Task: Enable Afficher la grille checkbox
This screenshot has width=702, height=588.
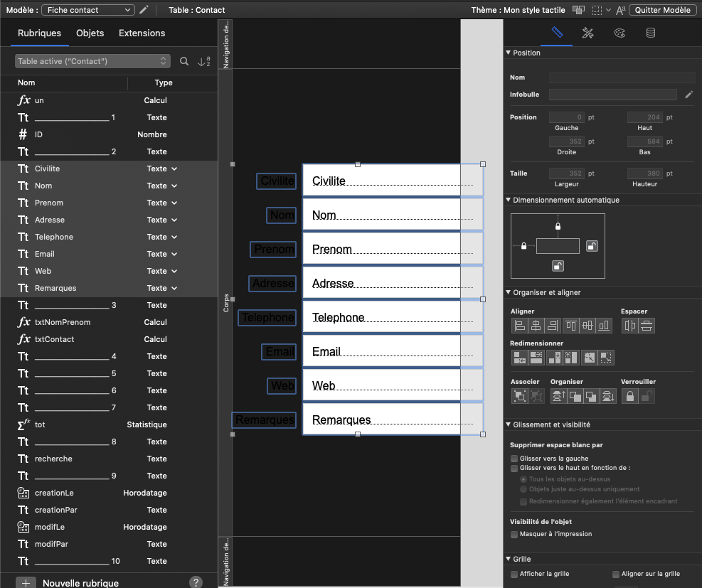Action: [514, 574]
